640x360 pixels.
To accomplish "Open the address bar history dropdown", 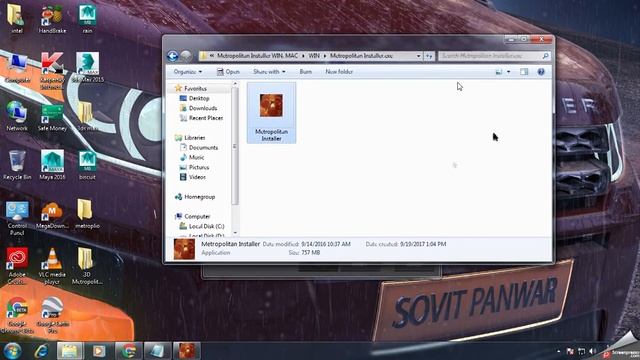I will point(418,56).
